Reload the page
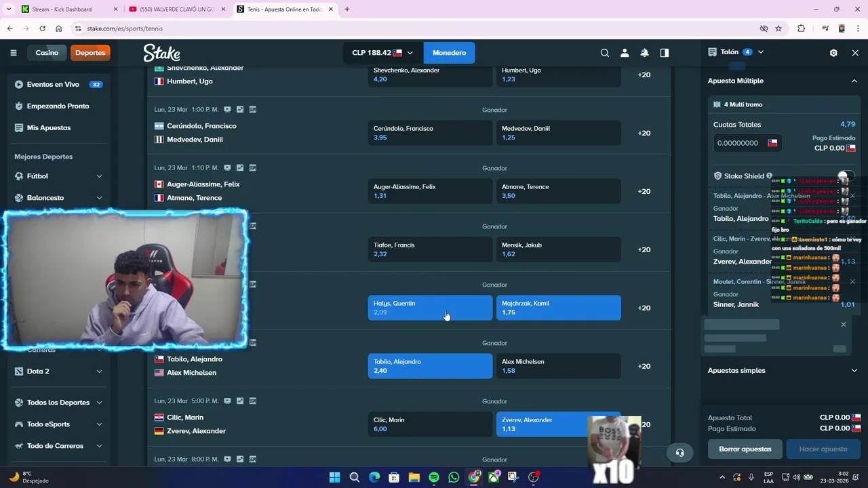This screenshot has width=868, height=488. pyautogui.click(x=42, y=28)
